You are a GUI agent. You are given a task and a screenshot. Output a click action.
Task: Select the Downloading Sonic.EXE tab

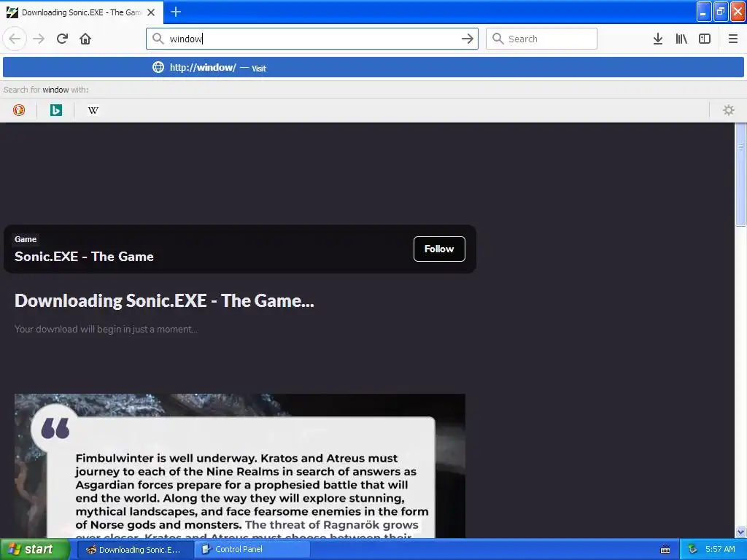point(82,12)
